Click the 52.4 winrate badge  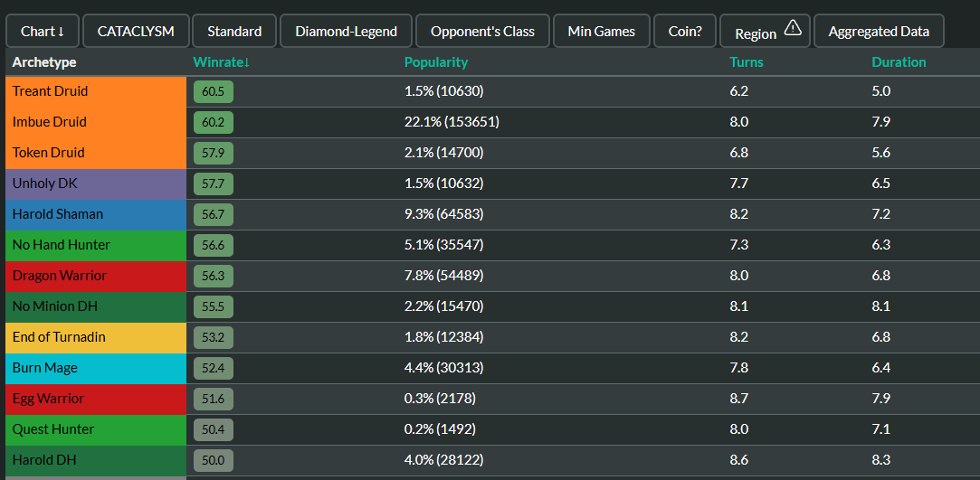click(x=214, y=368)
